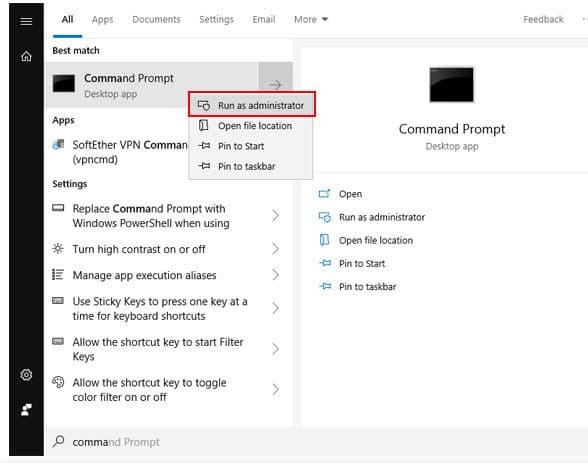
Task: Choose Run as administrator in context menu
Action: [252, 104]
